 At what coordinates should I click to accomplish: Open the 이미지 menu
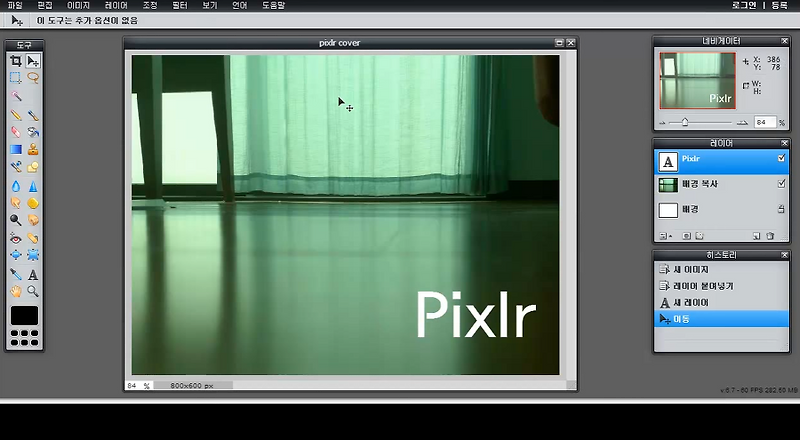point(79,6)
